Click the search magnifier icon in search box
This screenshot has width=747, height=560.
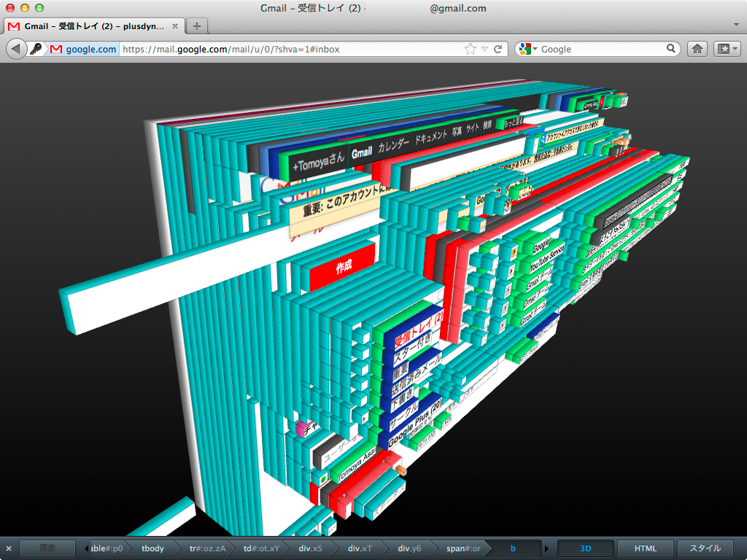pyautogui.click(x=671, y=49)
